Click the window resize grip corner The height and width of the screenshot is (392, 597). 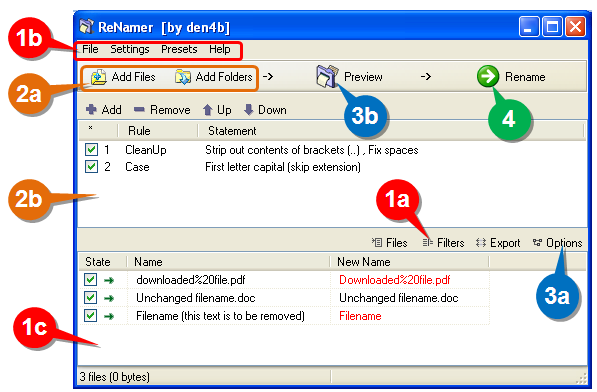coord(581,378)
